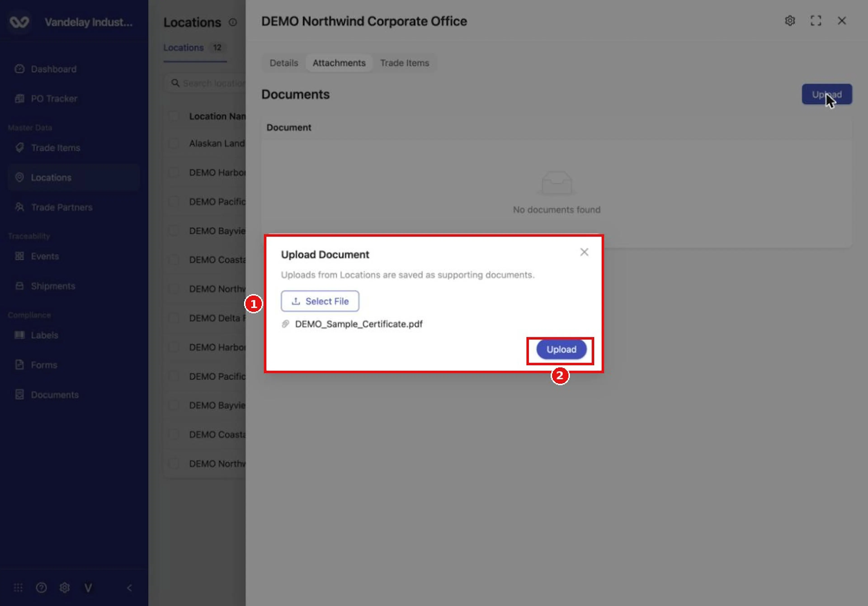Click Upload in the Upload Document dialog
This screenshot has height=606, width=868.
pos(561,350)
